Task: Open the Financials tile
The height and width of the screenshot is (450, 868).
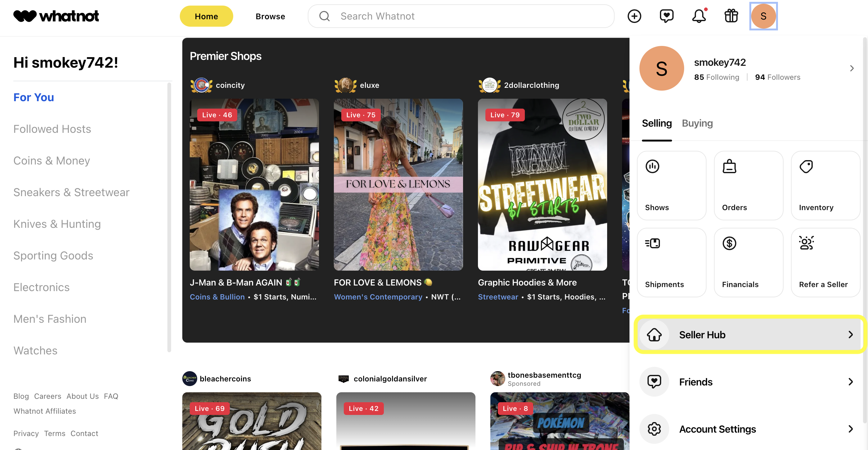Action: point(748,262)
